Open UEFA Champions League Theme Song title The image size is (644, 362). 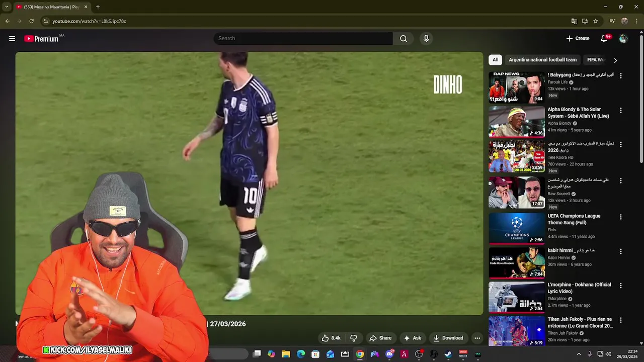click(574, 219)
